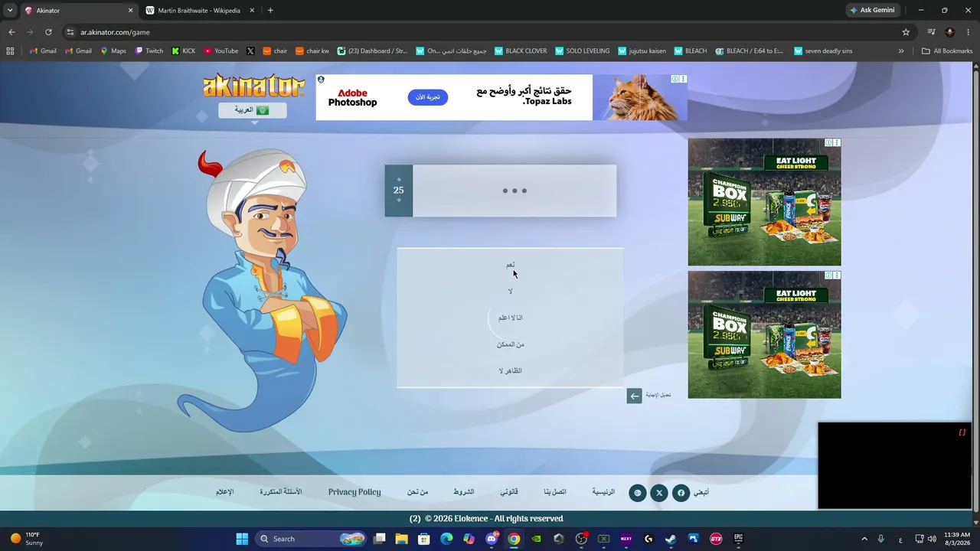Switch to the Martin Braithwaite Wikipedia tab
Viewport: 980px width, 551px height.
point(199,11)
